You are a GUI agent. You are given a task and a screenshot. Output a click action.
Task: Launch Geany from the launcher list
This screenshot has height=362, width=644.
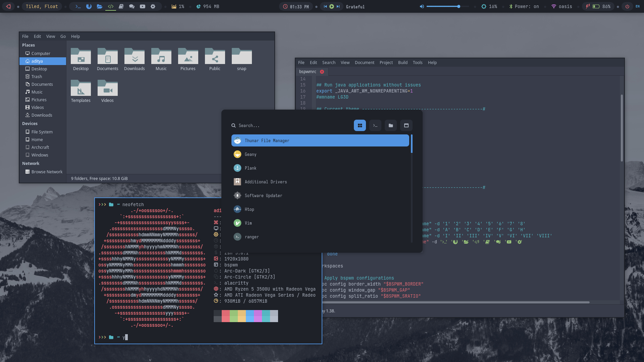(251, 154)
